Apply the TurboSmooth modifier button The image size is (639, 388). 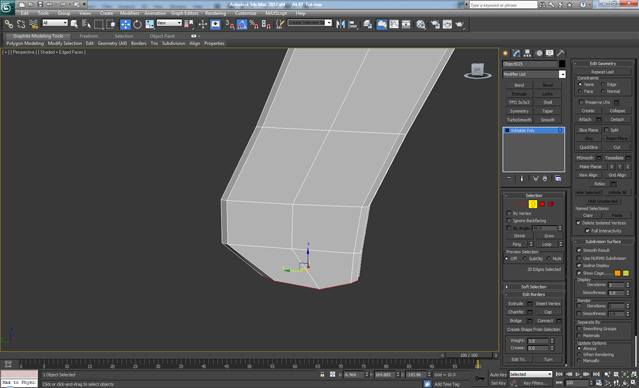click(519, 120)
